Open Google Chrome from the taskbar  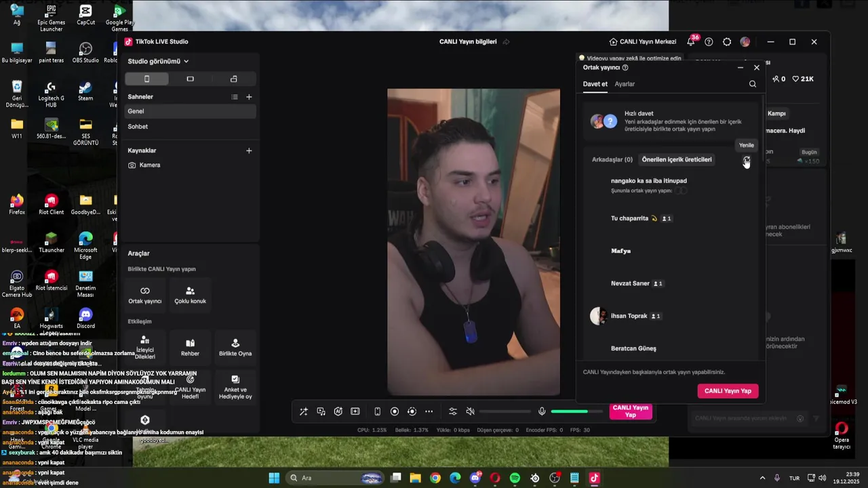pos(435,478)
